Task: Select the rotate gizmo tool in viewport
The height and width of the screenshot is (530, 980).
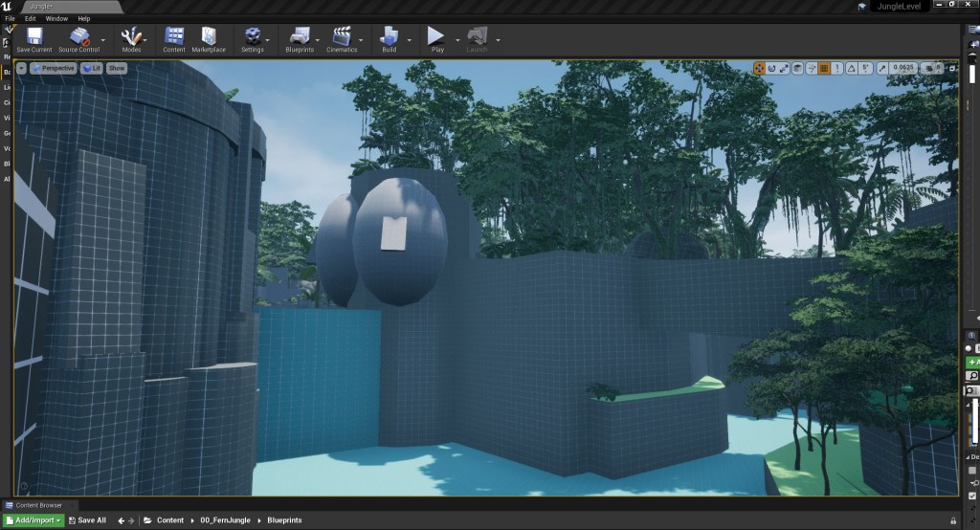Action: click(x=772, y=69)
